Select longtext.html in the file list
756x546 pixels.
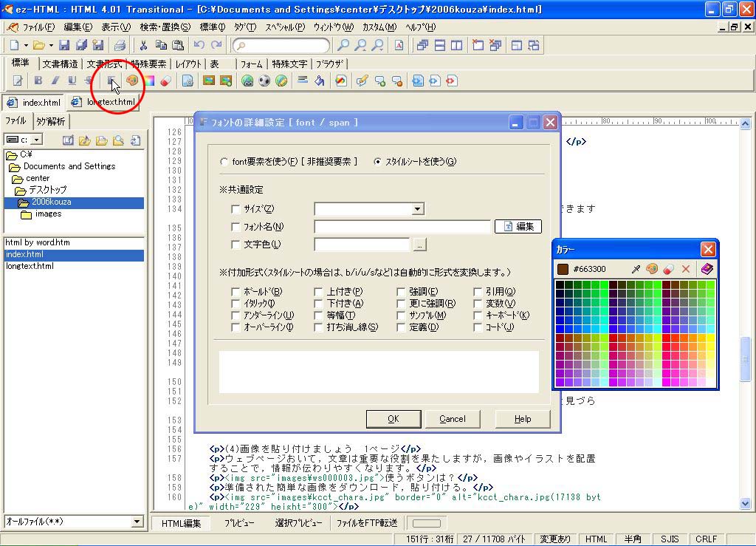point(30,266)
